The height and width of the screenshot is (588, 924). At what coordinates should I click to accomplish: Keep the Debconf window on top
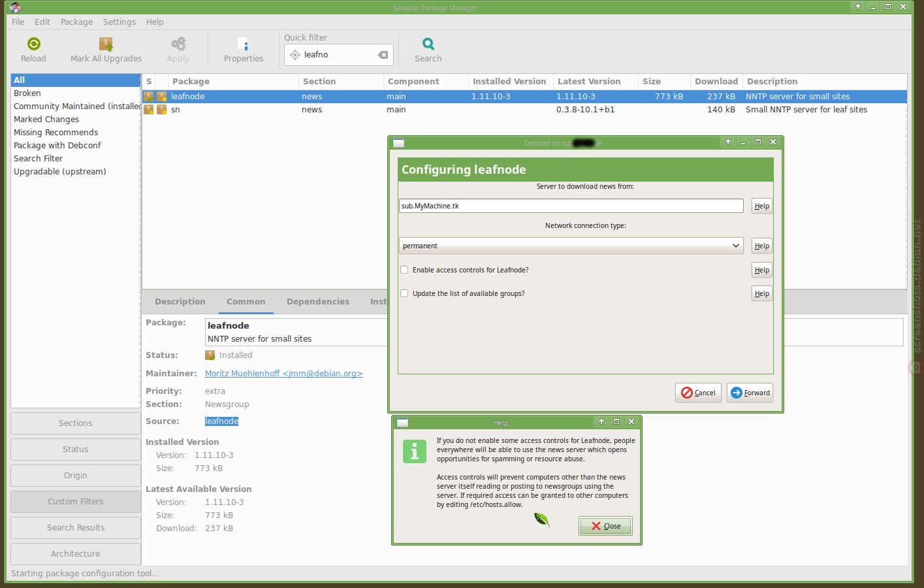(x=728, y=142)
